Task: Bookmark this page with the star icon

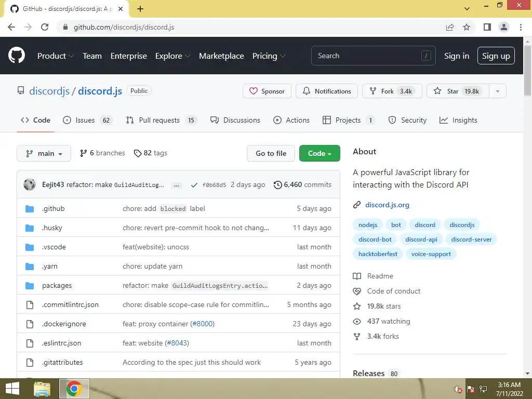Action: 467,27
